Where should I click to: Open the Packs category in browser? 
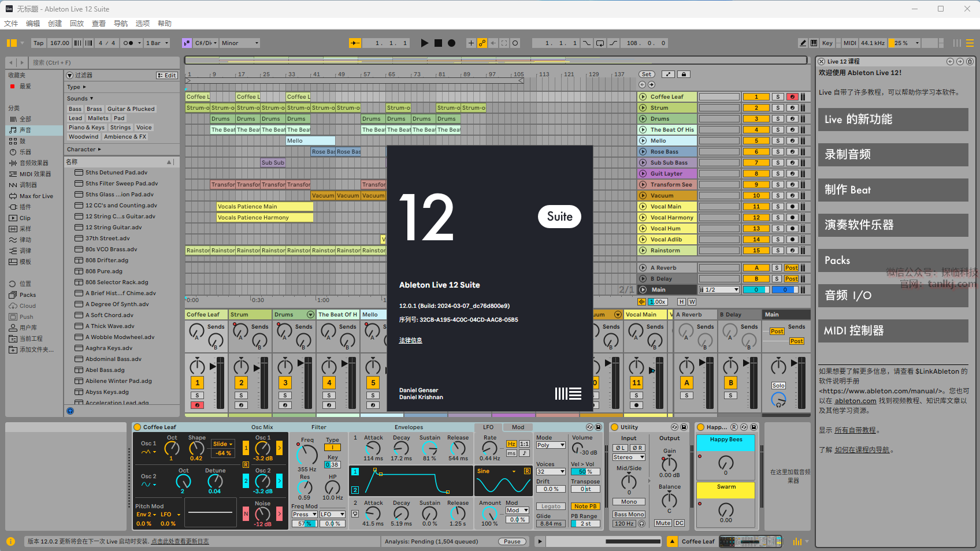click(27, 295)
